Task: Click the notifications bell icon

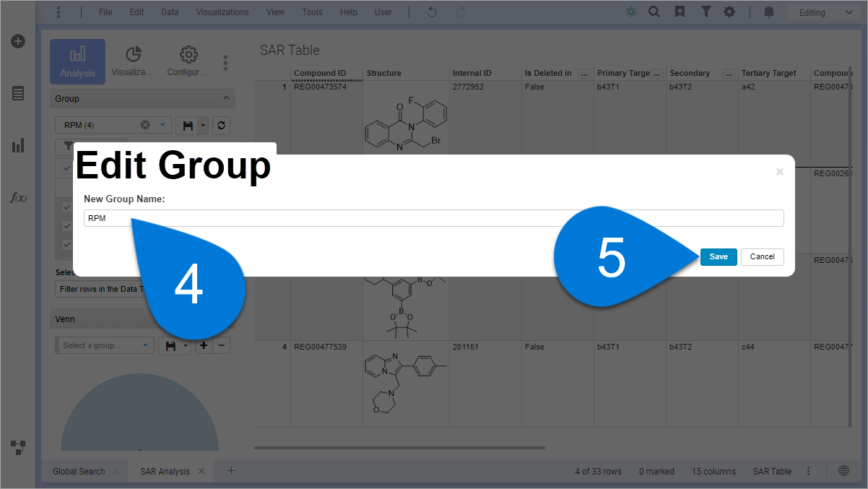Action: coord(769,12)
